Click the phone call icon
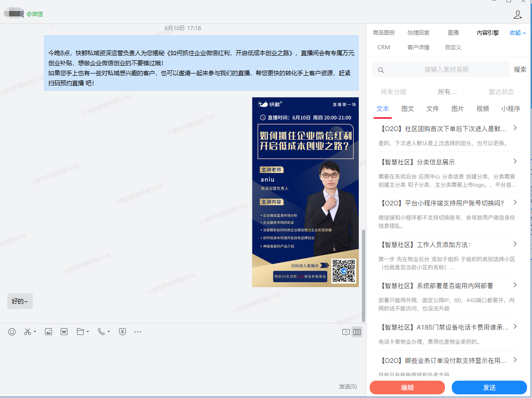This screenshot has height=398, width=532. (x=101, y=332)
